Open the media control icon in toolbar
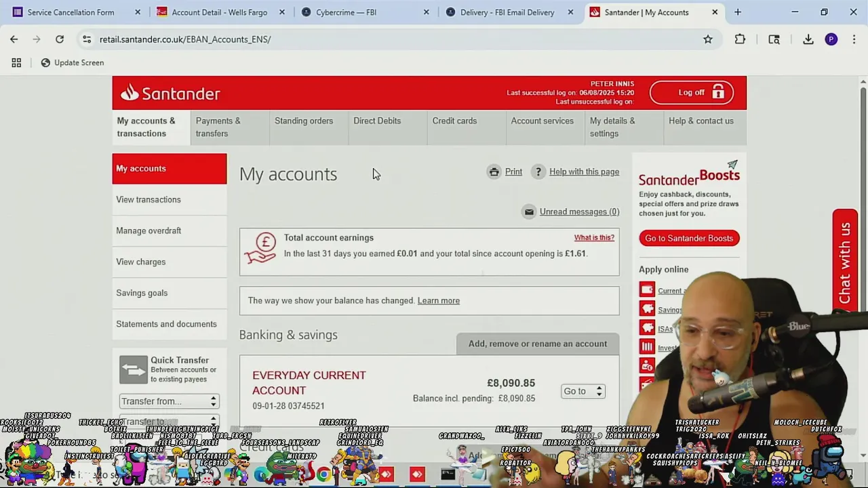The width and height of the screenshot is (868, 488). coord(774,39)
